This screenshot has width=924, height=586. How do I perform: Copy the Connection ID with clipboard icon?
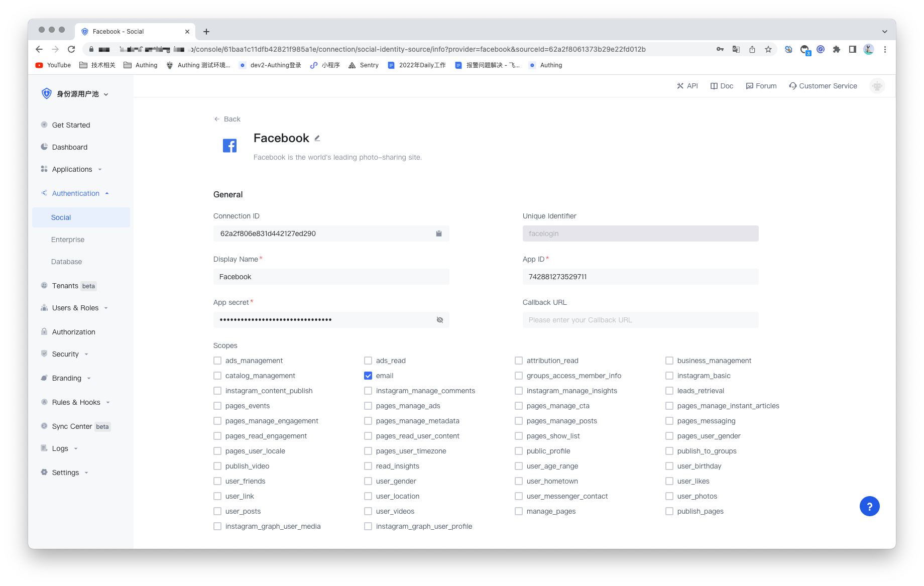(x=438, y=233)
